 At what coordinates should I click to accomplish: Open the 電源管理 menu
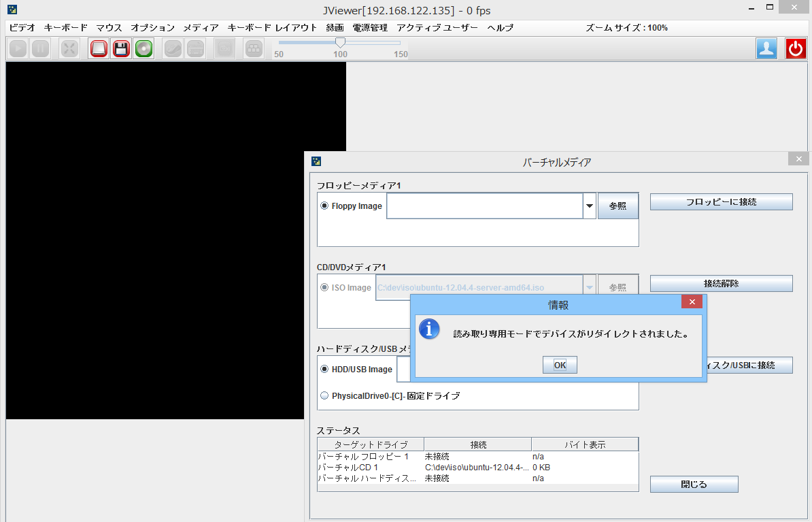coord(369,28)
